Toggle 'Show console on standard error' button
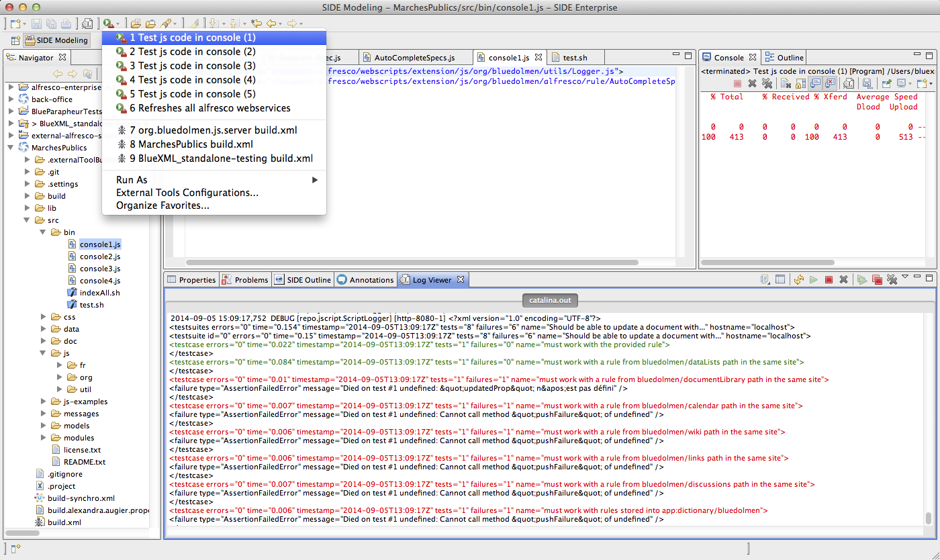 coord(830,83)
